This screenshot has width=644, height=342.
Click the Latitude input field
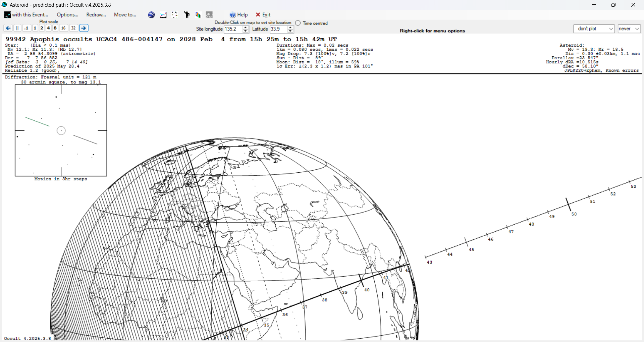pos(278,29)
